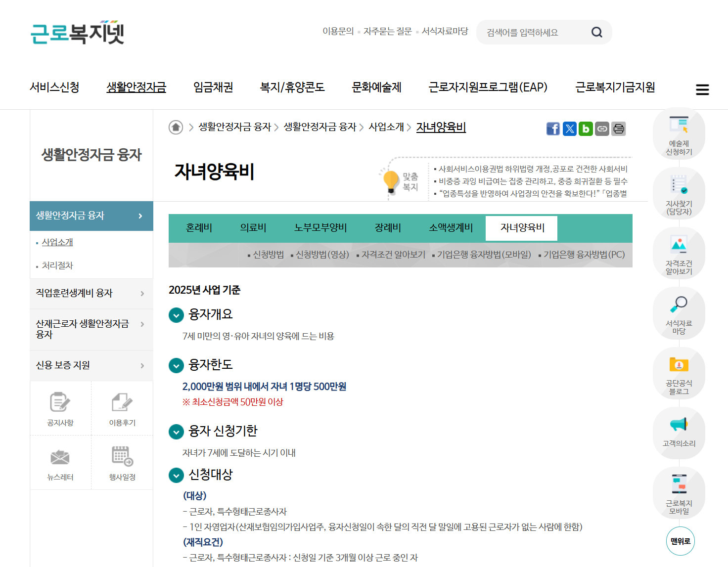The width and height of the screenshot is (728, 567).
Task: Open the hamburger menu
Action: tap(702, 89)
